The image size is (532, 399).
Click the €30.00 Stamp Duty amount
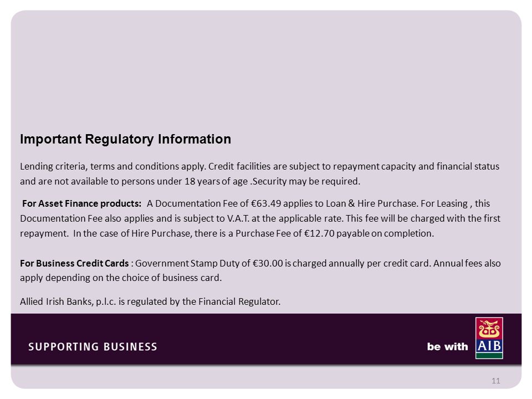268,263
